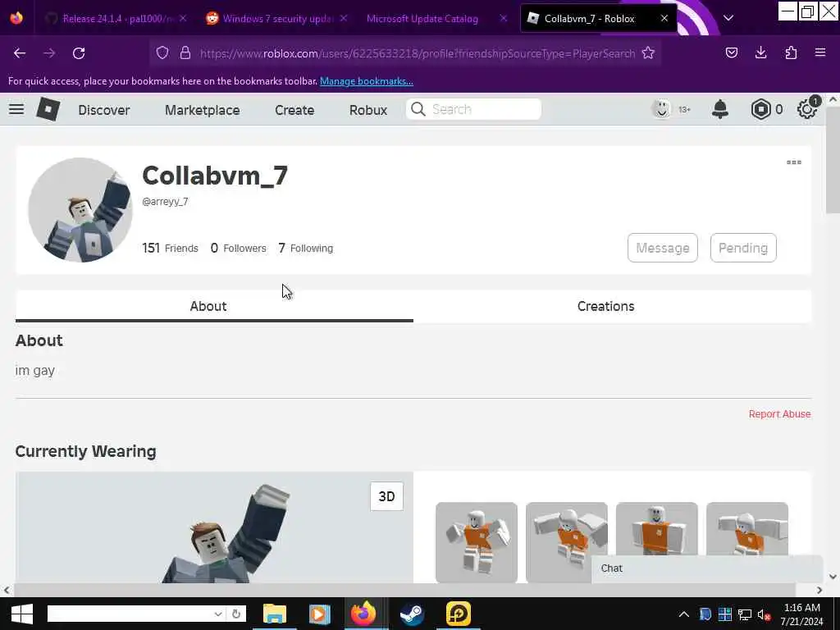
Task: Open the notifications bell
Action: (x=720, y=109)
